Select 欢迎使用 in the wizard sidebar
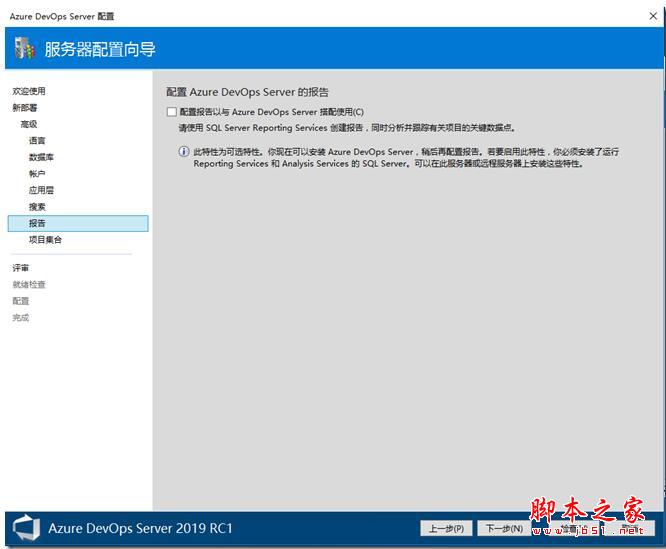666x549 pixels. point(29,91)
